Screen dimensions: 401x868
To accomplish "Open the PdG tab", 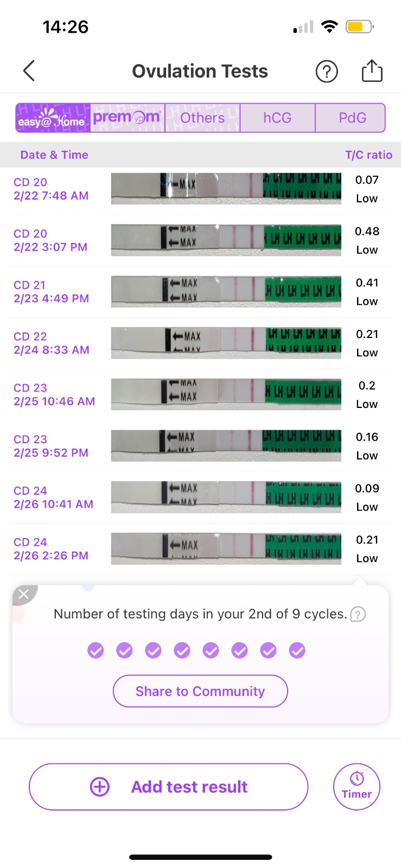I will (352, 118).
